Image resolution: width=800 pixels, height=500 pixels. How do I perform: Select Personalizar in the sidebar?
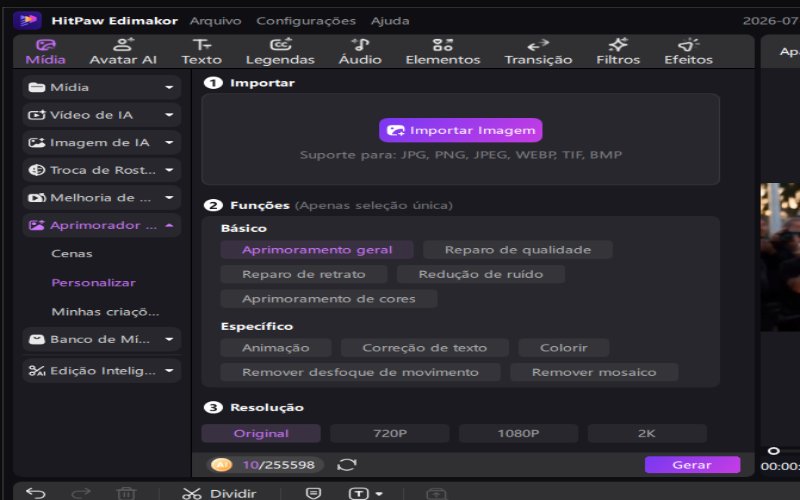tap(93, 283)
